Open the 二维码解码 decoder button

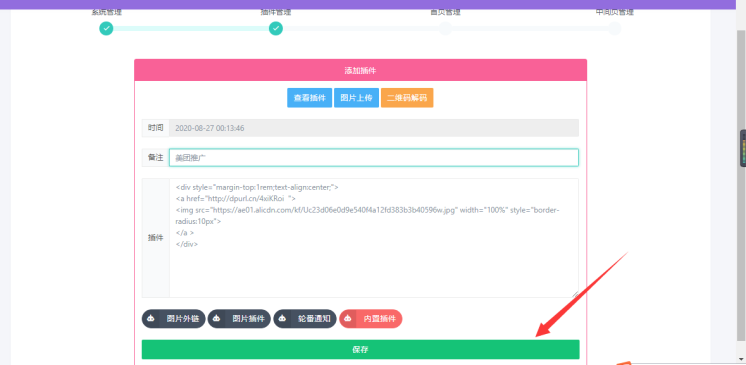point(407,98)
